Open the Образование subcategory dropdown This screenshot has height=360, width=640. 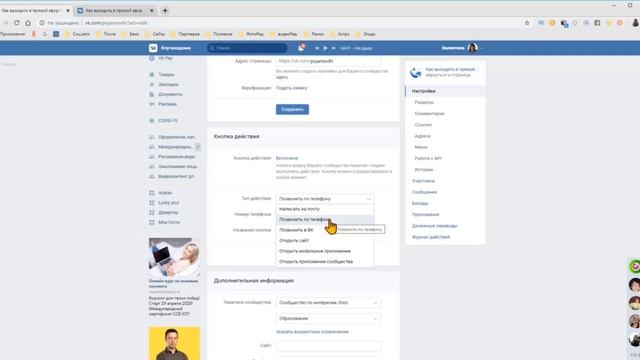pos(328,318)
